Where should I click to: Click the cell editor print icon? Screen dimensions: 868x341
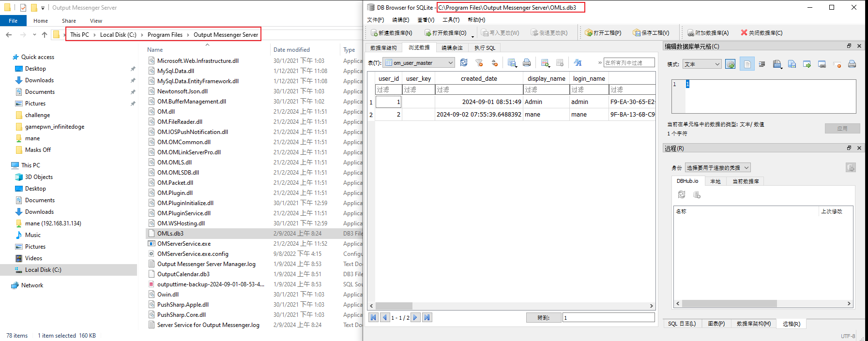pyautogui.click(x=852, y=64)
